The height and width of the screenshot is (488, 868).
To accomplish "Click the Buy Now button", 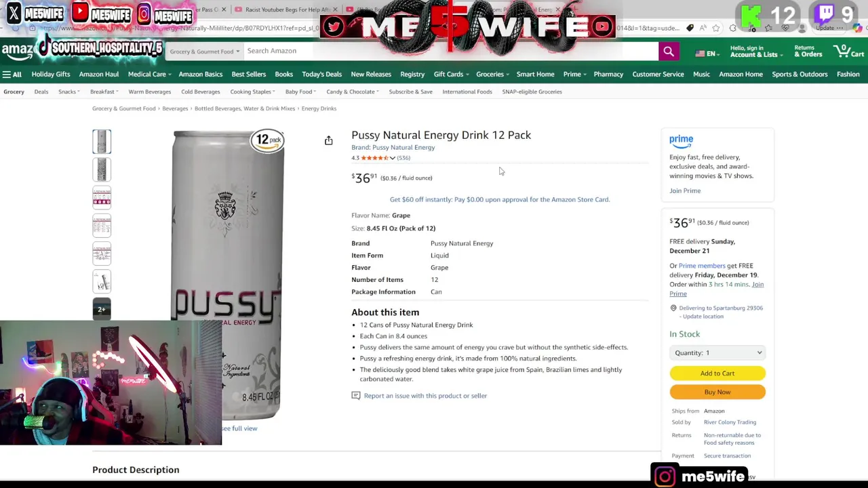I will 717,392.
